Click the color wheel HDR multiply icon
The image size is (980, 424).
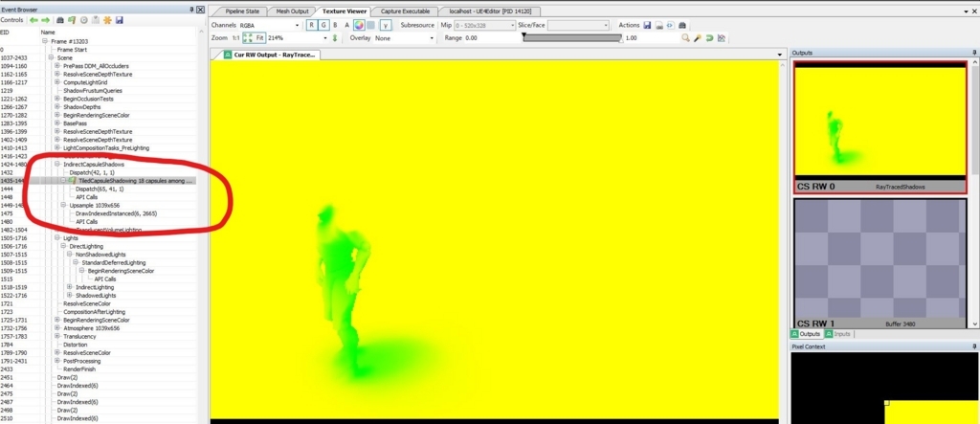359,25
